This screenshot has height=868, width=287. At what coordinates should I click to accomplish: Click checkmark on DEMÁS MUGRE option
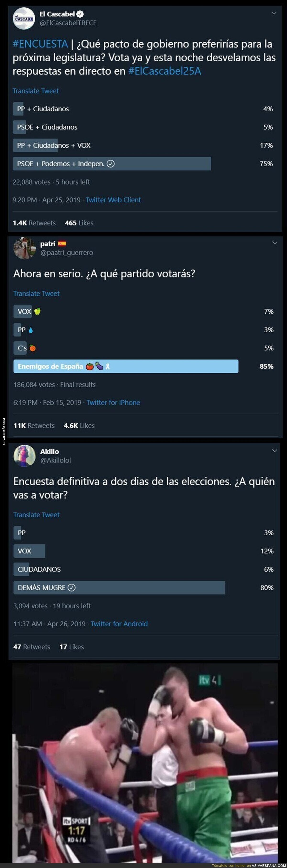[71, 588]
